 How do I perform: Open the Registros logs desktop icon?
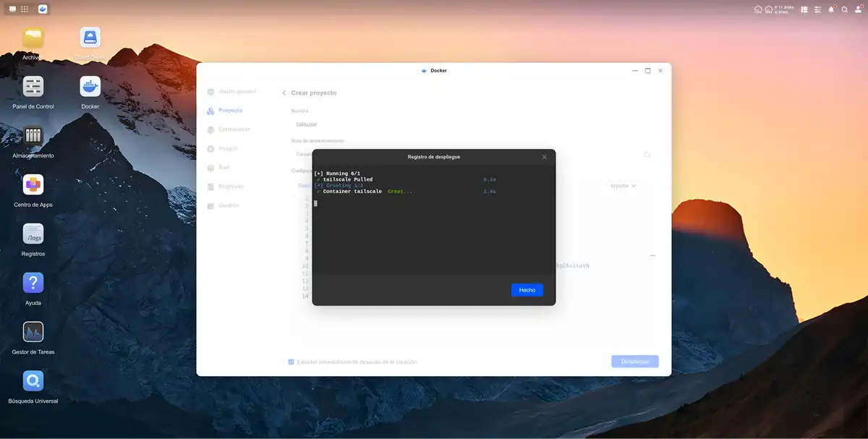[33, 234]
